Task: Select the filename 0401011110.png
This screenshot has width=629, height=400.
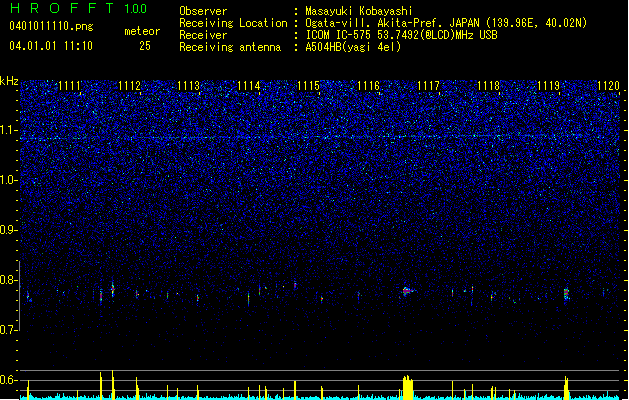Action: [51, 26]
